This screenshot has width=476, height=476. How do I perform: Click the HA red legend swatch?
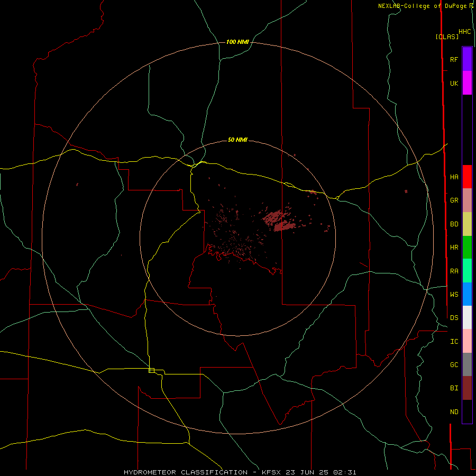467,177
